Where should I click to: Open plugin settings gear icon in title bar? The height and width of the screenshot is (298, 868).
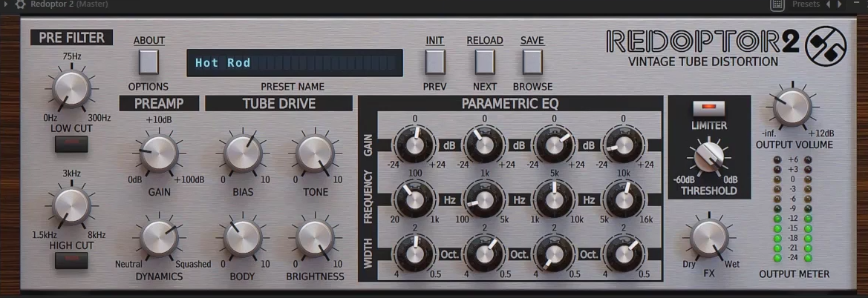(x=20, y=5)
